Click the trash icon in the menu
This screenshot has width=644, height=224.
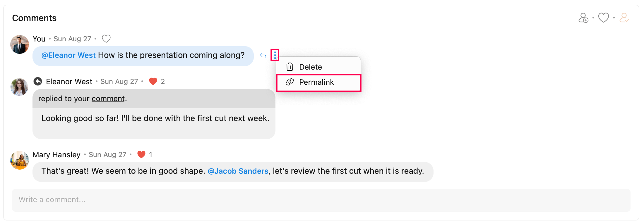click(290, 67)
